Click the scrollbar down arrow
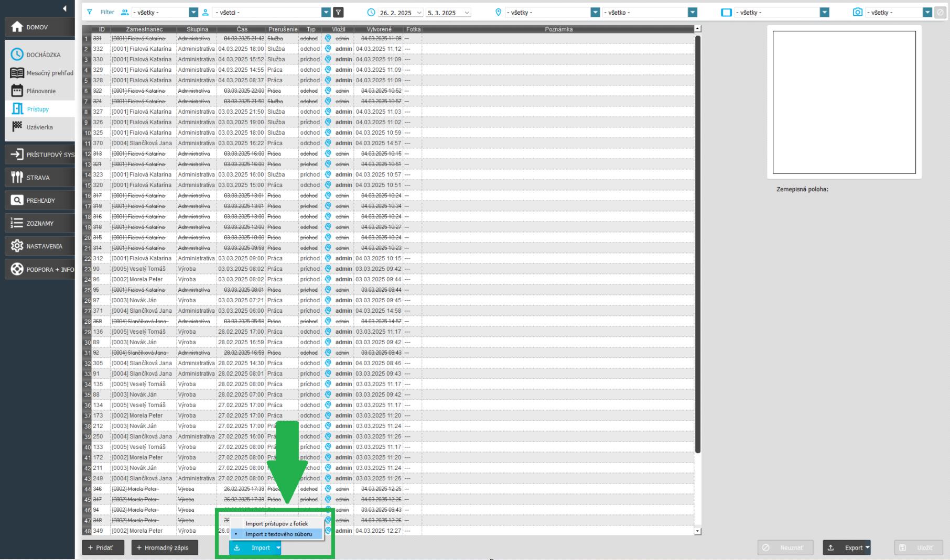Viewport: 950px width, 560px height. click(697, 531)
